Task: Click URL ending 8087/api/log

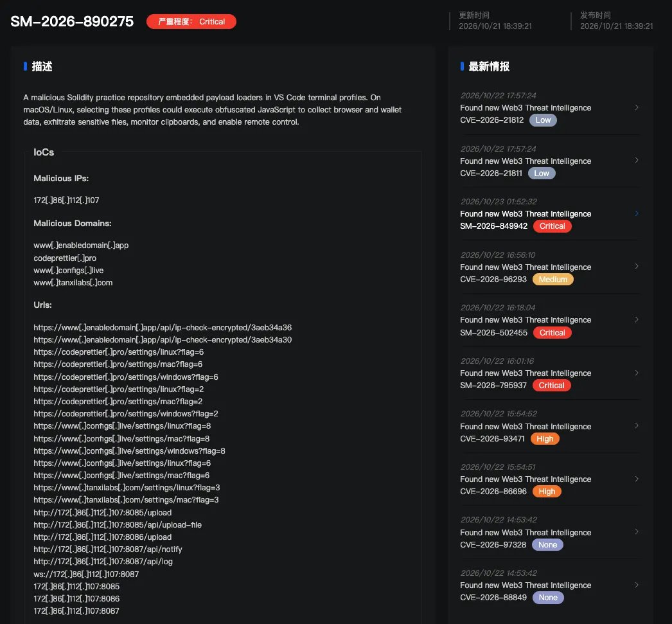Action: 103,562
